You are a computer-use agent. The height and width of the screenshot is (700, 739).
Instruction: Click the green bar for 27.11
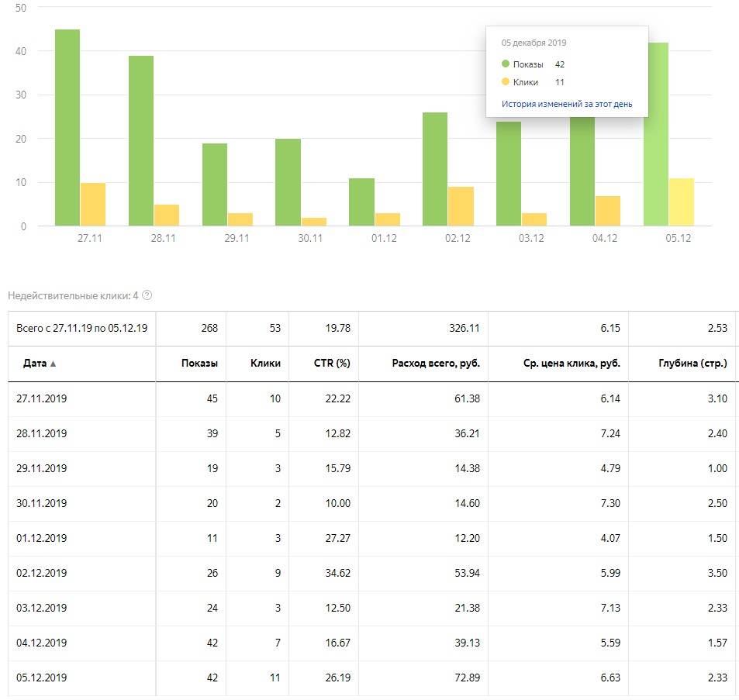pyautogui.click(x=67, y=128)
